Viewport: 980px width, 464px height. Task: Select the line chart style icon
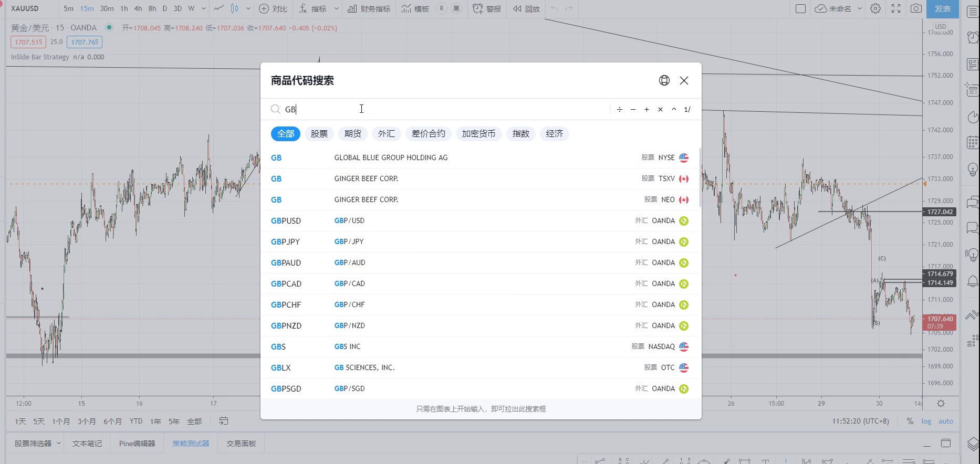[x=218, y=8]
